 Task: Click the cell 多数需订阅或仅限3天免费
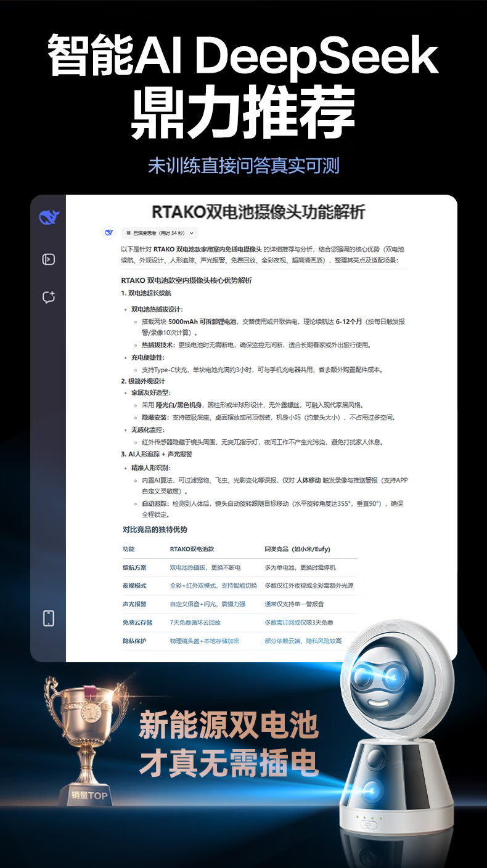point(299,623)
